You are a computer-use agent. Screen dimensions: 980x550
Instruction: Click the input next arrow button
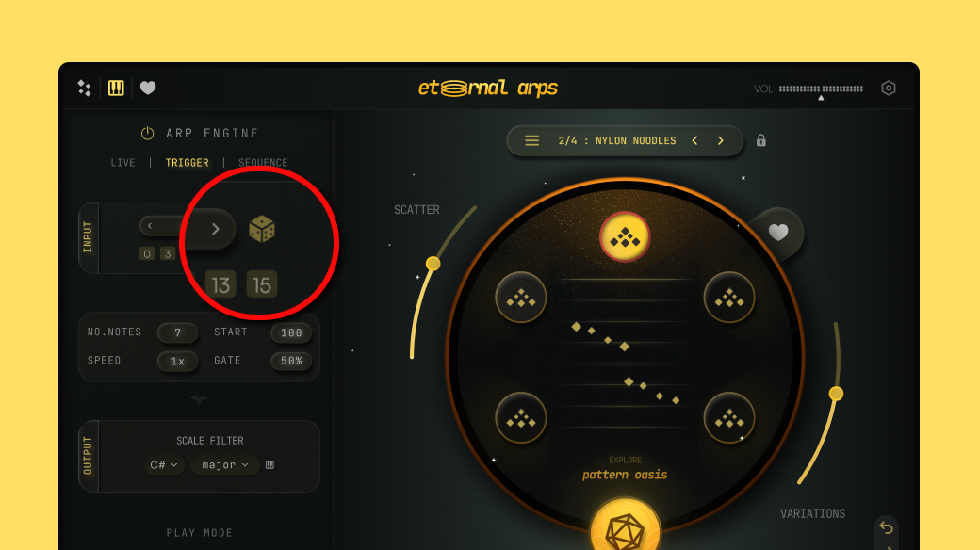point(216,229)
